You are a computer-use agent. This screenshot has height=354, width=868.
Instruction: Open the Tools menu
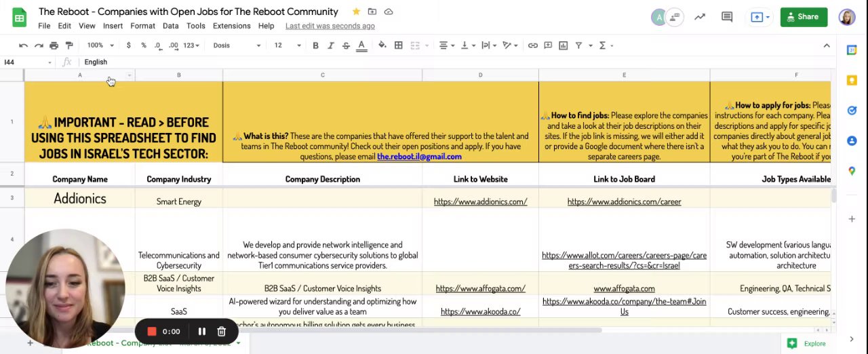click(x=196, y=26)
